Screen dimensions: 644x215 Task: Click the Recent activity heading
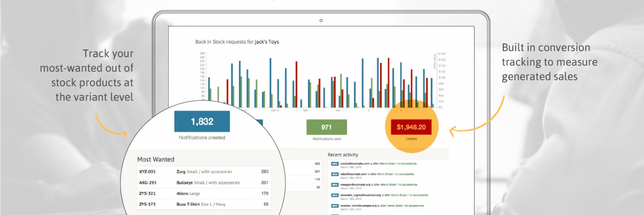point(343,154)
